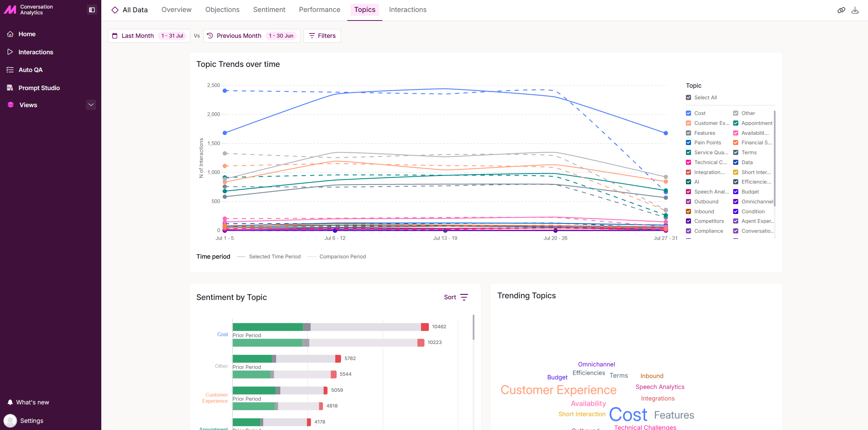The height and width of the screenshot is (430, 868).
Task: Collapse the sidebar panel icon
Action: [x=92, y=10]
